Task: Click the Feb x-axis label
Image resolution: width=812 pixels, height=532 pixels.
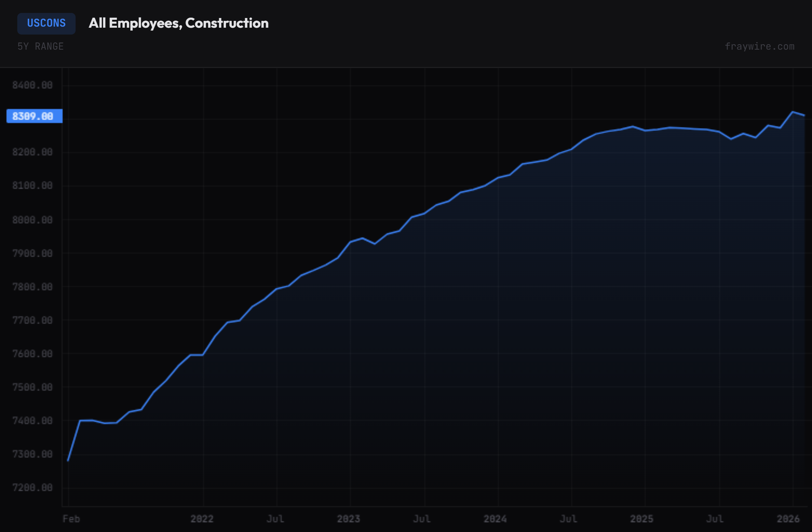Action: point(71,519)
